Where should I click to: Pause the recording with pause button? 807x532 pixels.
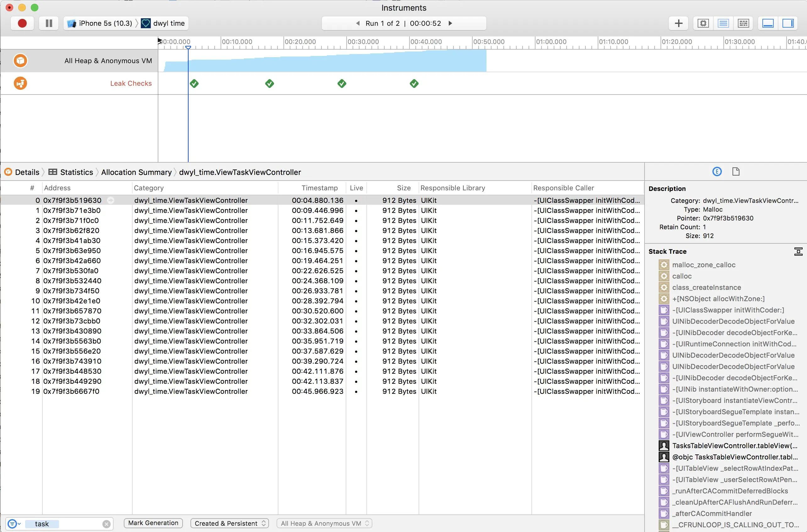click(49, 24)
